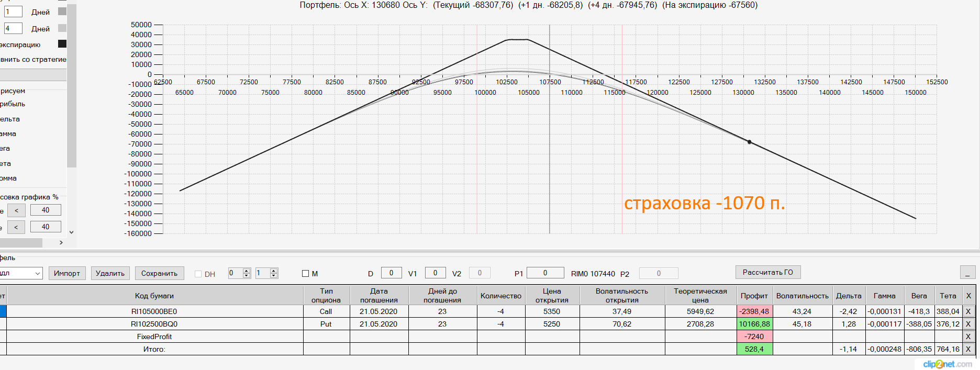980x370 pixels.
Task: Focus the upper scaling field showing 40
Action: click(46, 210)
